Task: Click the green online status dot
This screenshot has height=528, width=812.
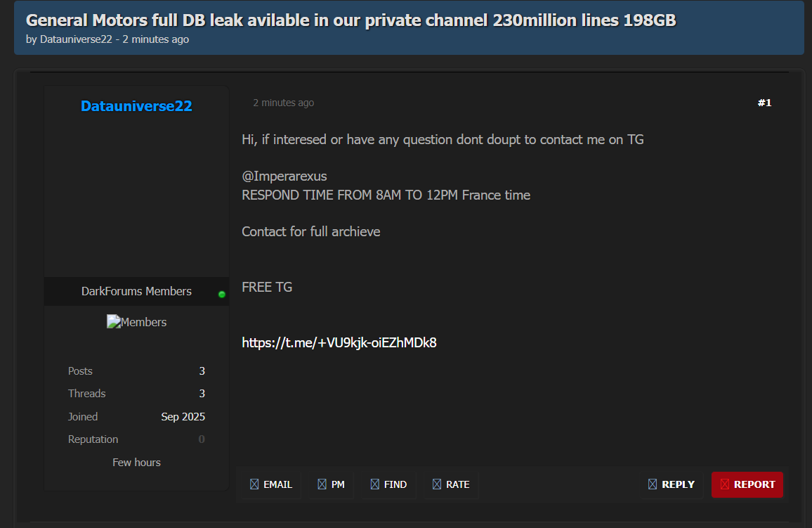Action: tap(222, 295)
